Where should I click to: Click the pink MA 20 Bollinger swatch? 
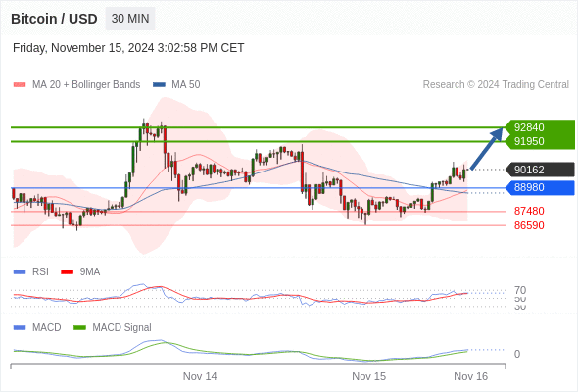coord(20,85)
